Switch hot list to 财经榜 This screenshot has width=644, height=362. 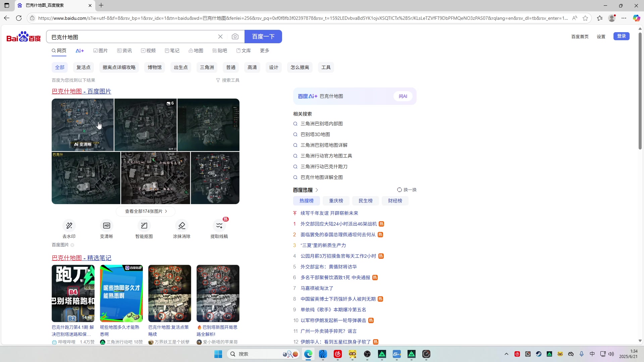(395, 201)
